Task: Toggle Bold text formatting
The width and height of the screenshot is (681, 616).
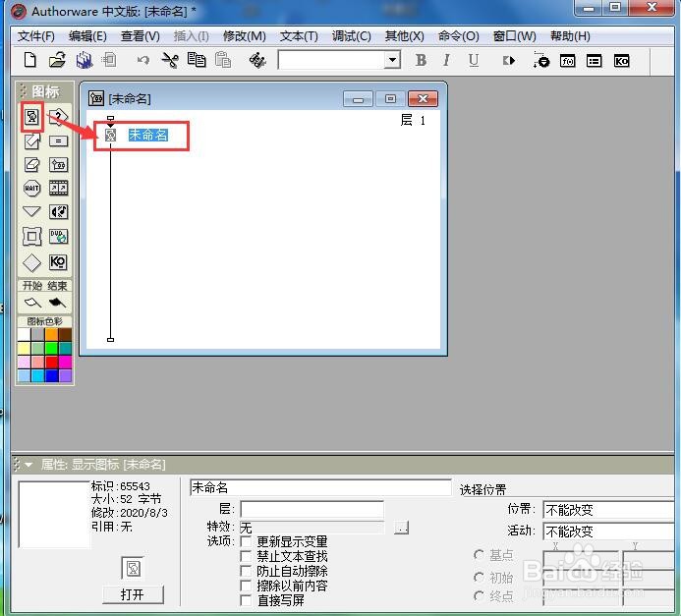Action: [x=421, y=60]
